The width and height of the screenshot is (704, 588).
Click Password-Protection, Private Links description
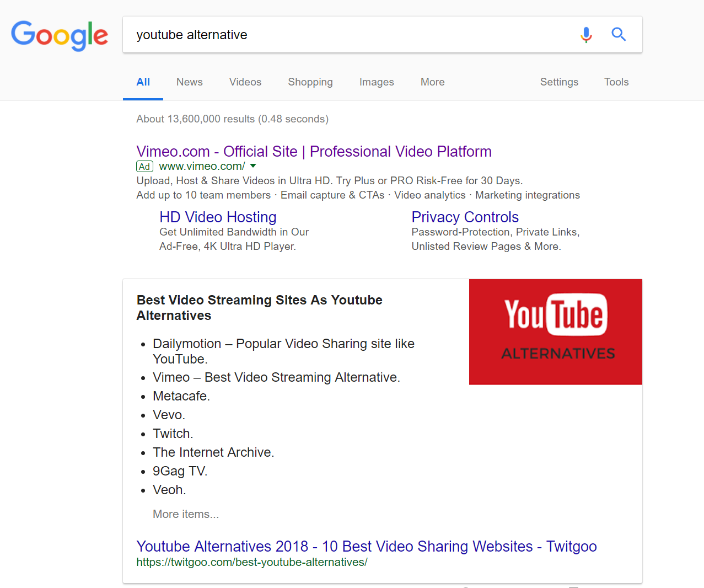click(496, 239)
